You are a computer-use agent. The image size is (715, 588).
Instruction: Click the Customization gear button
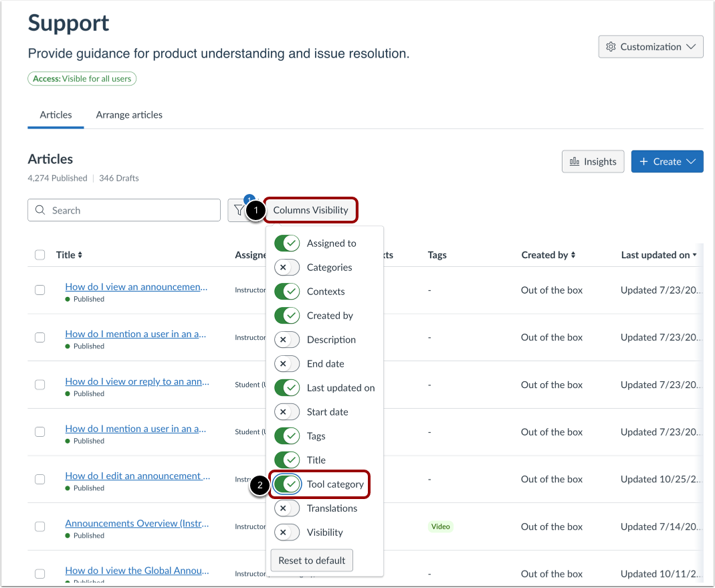(651, 47)
